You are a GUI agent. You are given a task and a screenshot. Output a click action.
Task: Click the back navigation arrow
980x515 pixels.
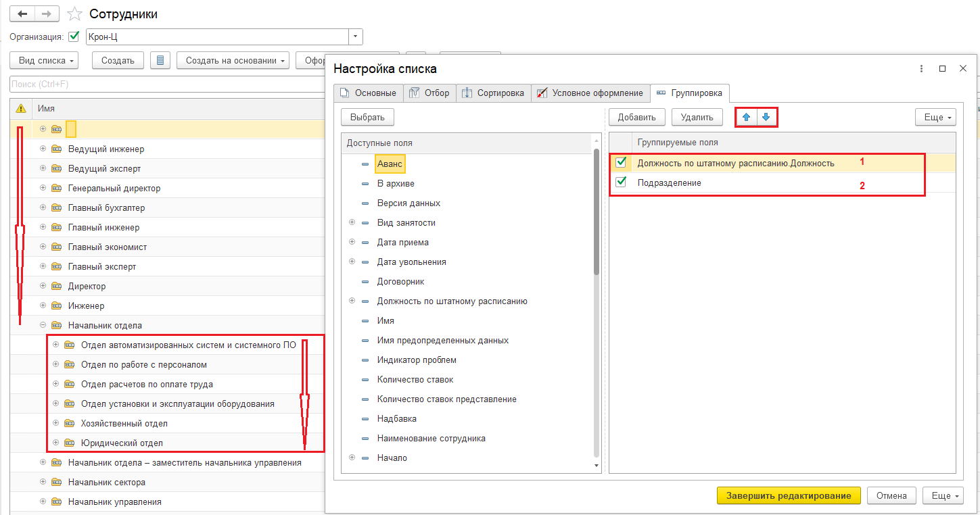pyautogui.click(x=22, y=14)
